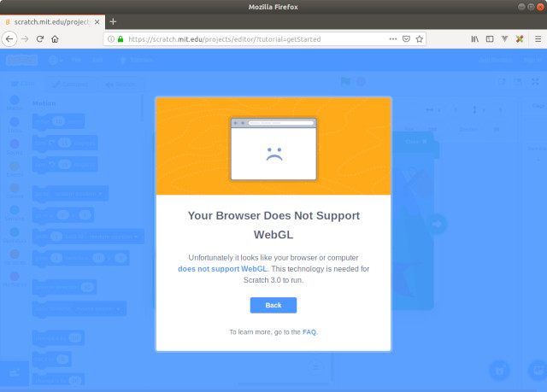Click the V-shaped extension icon in the toolbar
Viewport: 547px width, 392px height.
pos(504,39)
